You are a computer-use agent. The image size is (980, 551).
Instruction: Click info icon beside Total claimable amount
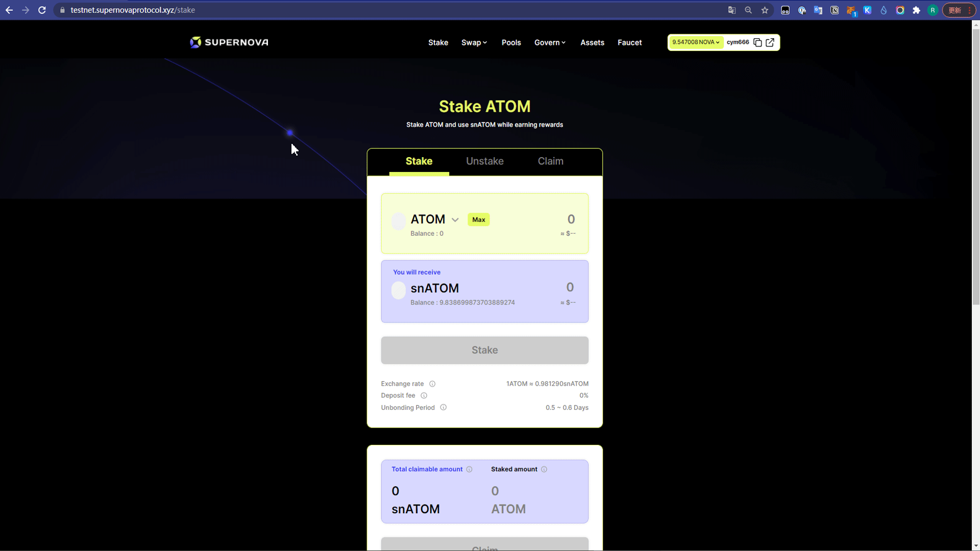click(469, 469)
